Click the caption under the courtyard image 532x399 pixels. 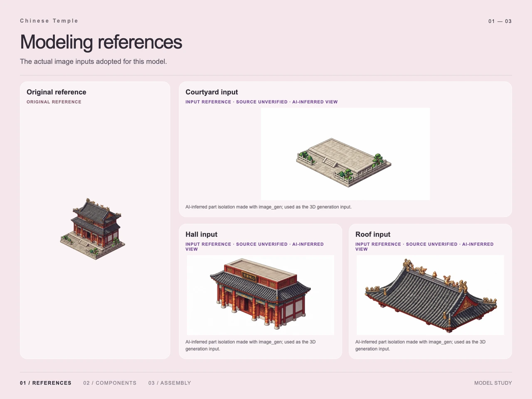(268, 207)
